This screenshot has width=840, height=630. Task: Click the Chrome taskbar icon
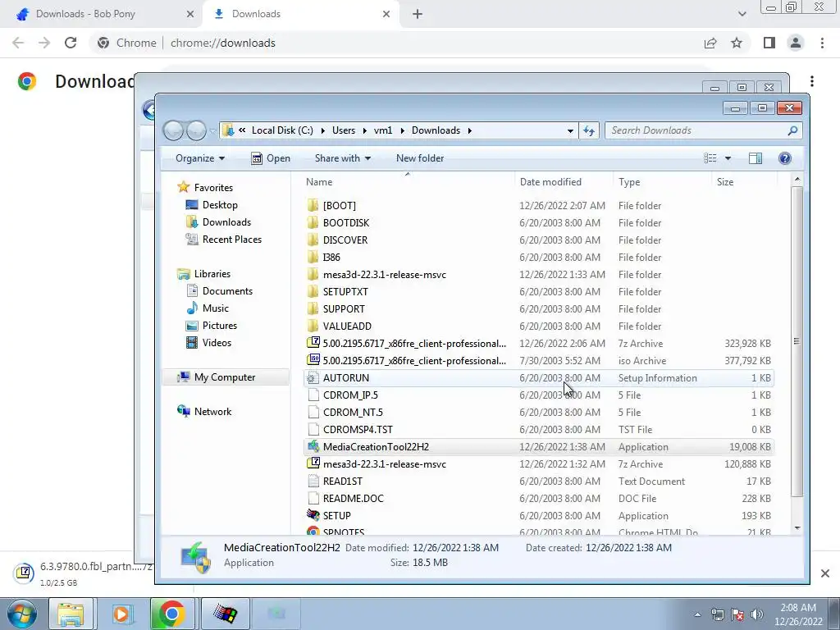click(171, 614)
